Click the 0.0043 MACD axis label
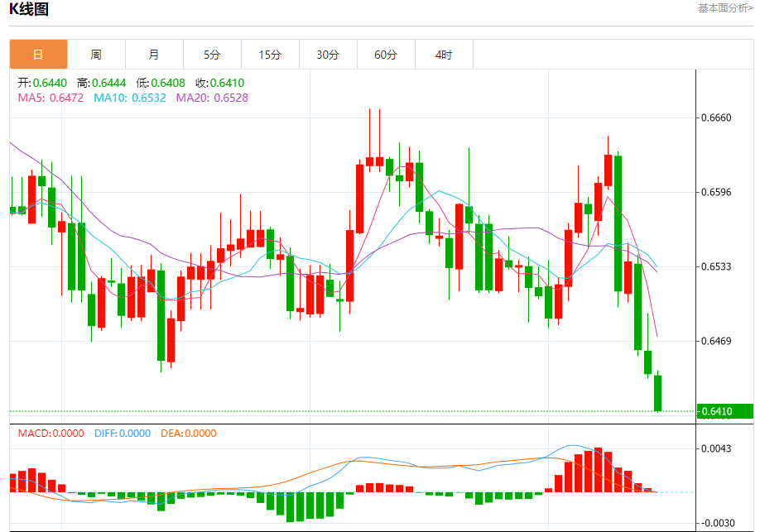The width and height of the screenshot is (760, 532). (716, 448)
